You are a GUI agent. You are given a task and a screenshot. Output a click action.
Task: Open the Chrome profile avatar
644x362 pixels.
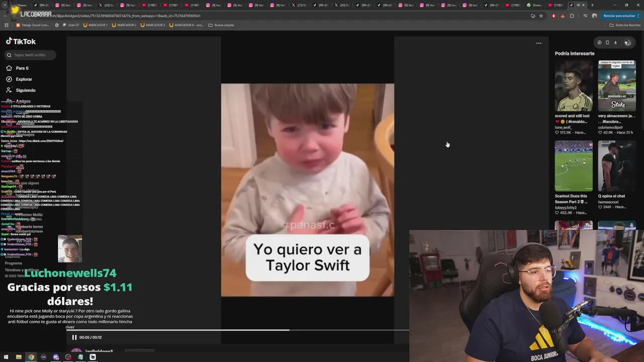tap(594, 16)
